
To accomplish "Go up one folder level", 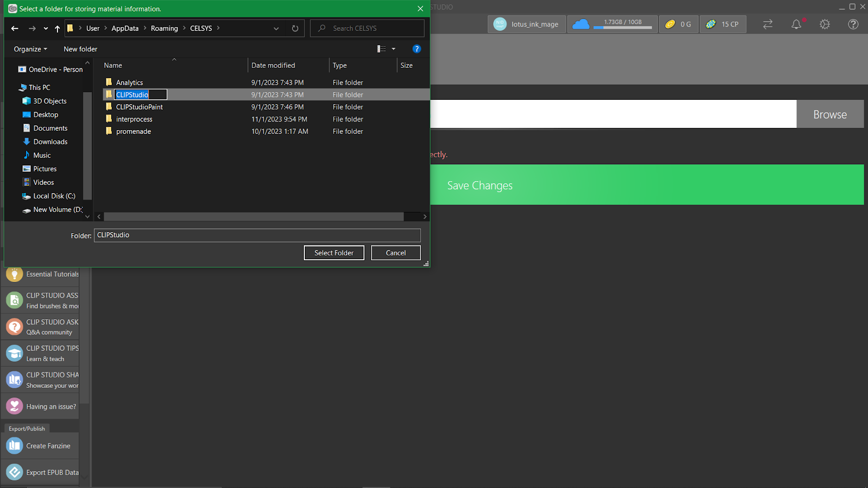I will coord(58,28).
